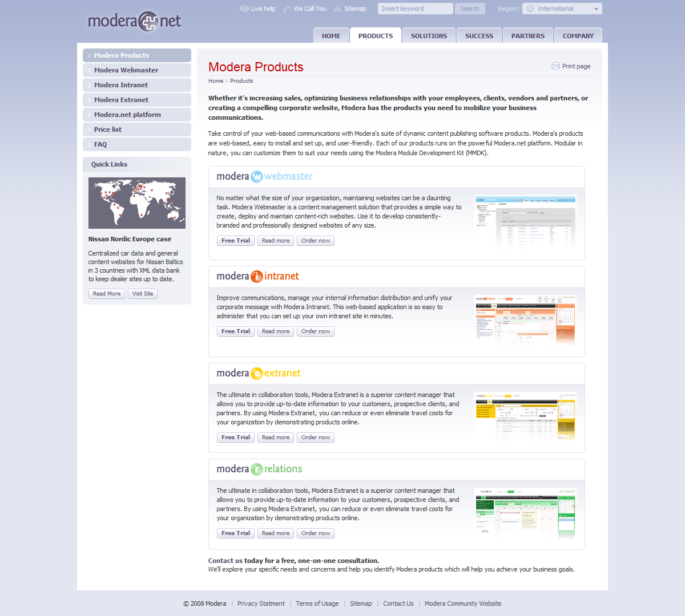Click the Nissan Nordic Europe case heading

[130, 239]
